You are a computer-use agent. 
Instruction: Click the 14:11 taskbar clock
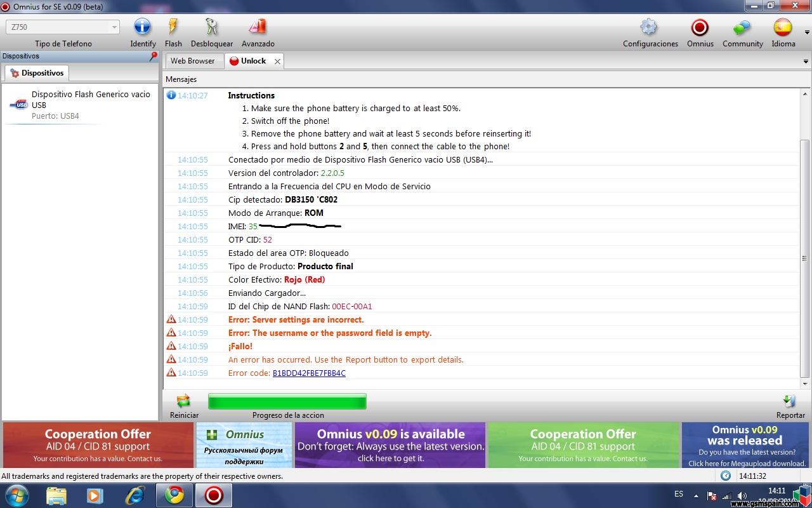[776, 491]
